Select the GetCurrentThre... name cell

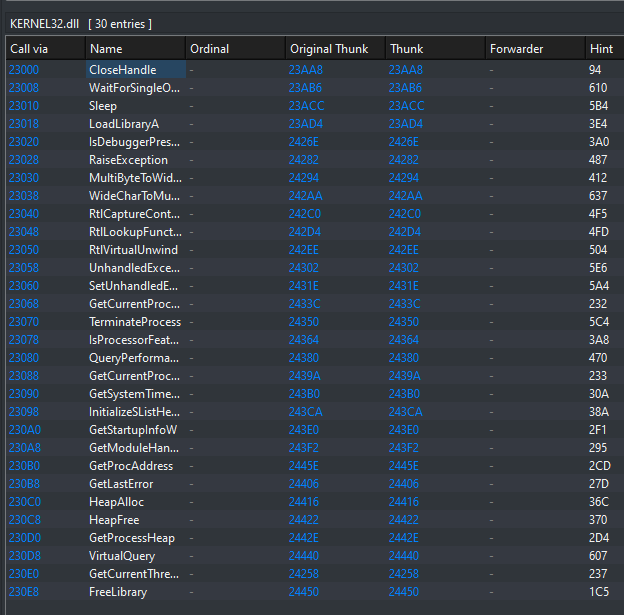tap(136, 574)
